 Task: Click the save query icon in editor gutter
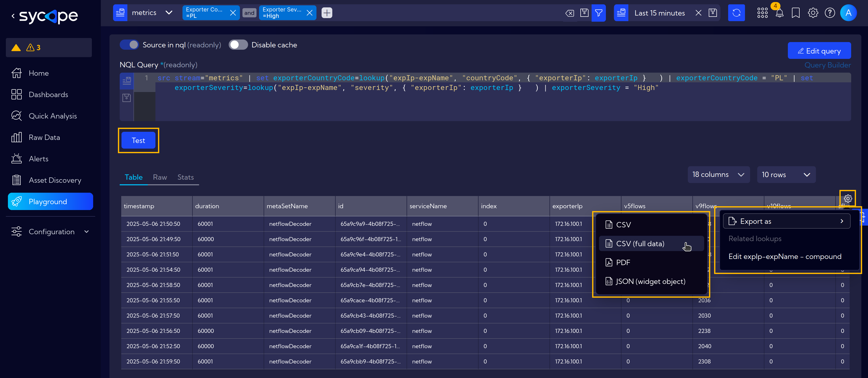(127, 98)
